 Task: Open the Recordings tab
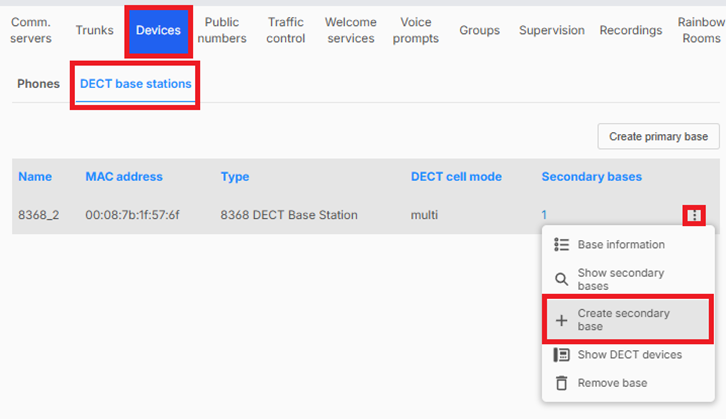coord(630,31)
